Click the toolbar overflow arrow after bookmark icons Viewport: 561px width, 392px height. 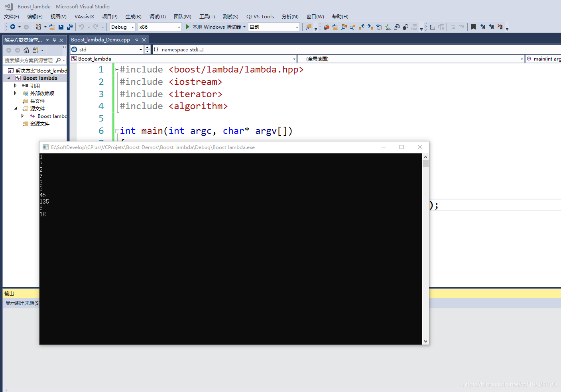(x=507, y=29)
